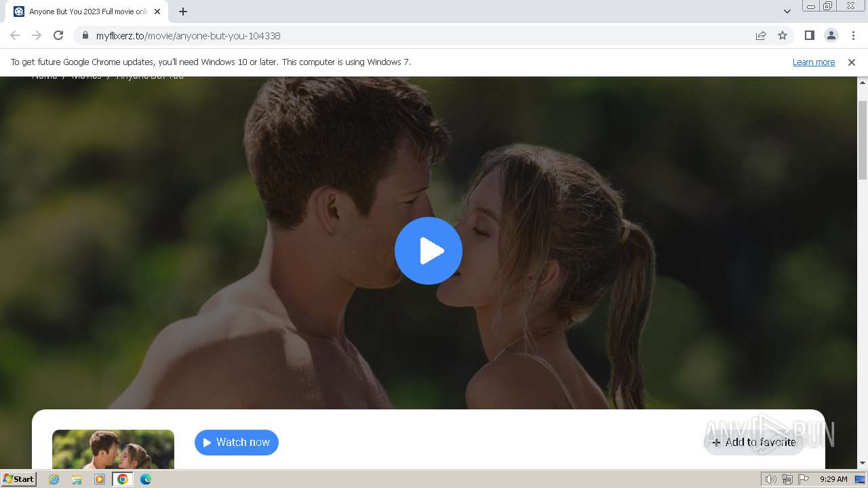Go forward to the next page
The image size is (868, 488).
tap(37, 35)
